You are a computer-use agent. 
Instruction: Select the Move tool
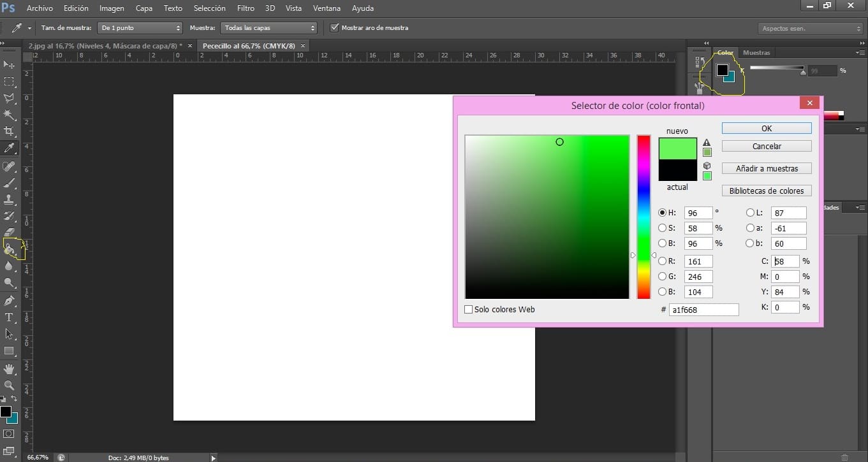(9, 64)
